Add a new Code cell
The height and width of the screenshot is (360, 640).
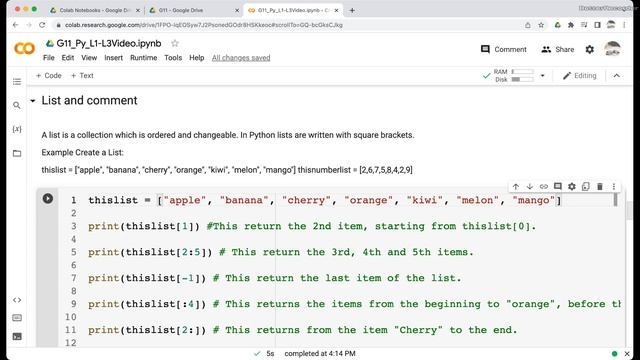click(x=49, y=76)
